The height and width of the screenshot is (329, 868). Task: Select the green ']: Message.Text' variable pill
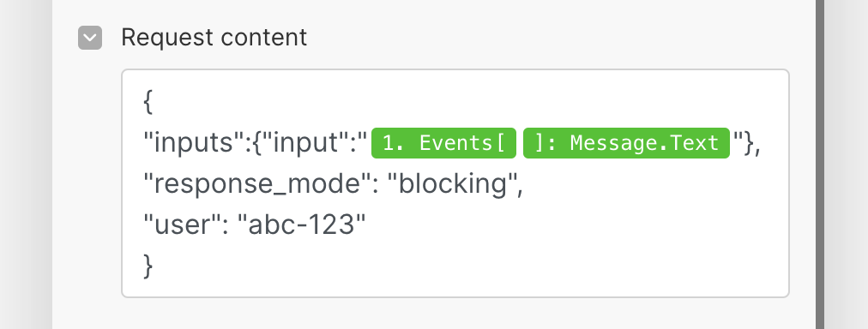[626, 143]
